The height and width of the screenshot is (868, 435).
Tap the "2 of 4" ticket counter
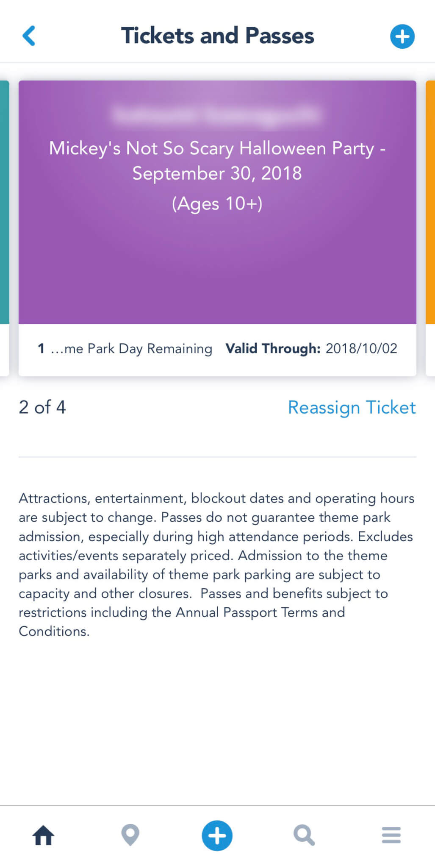tap(42, 407)
